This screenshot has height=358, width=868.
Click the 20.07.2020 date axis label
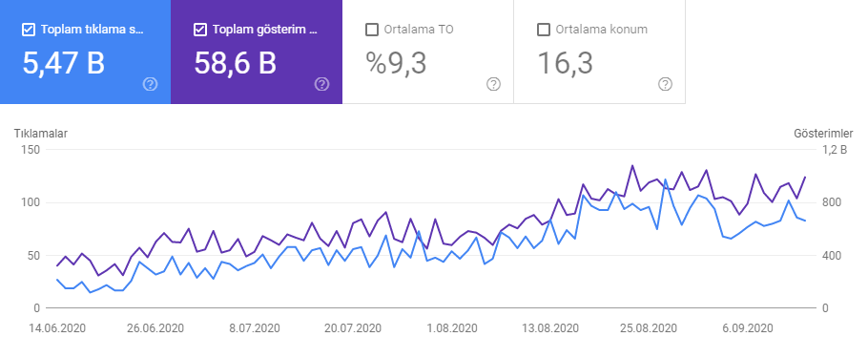click(x=353, y=328)
